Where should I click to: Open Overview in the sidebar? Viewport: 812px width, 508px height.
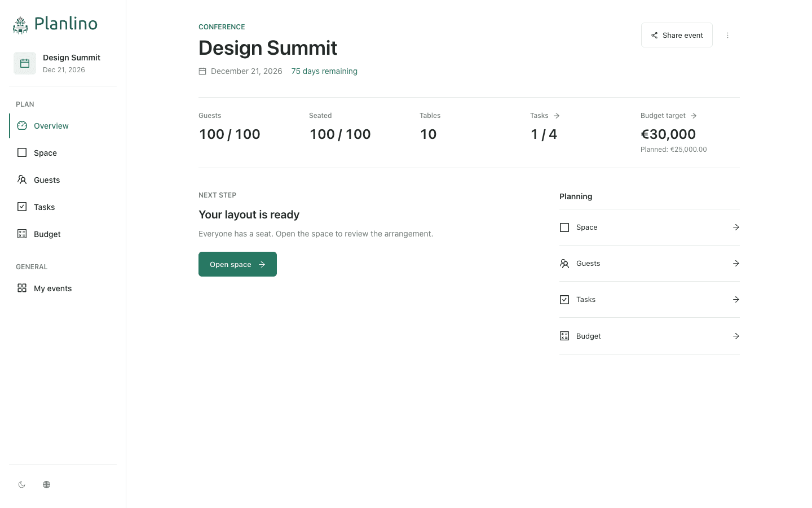click(63, 126)
